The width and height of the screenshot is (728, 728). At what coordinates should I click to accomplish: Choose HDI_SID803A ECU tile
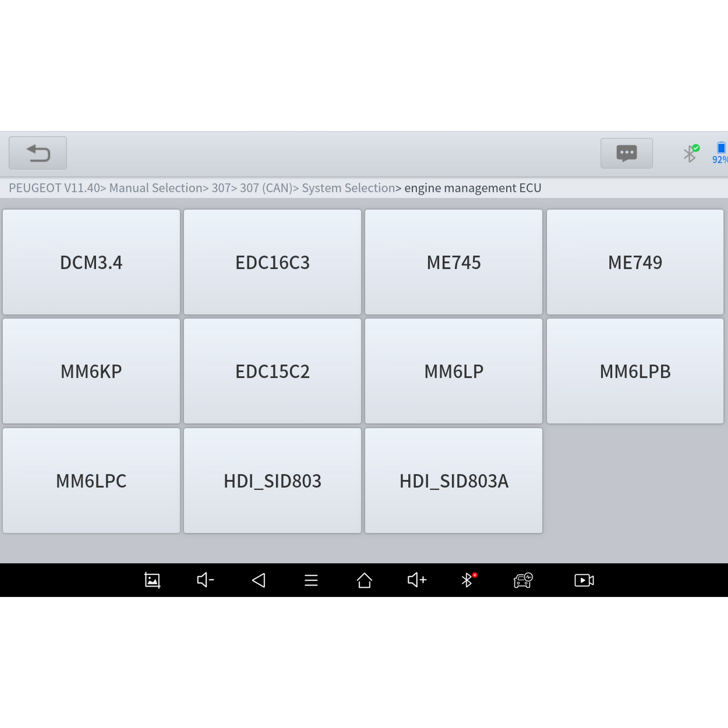453,481
